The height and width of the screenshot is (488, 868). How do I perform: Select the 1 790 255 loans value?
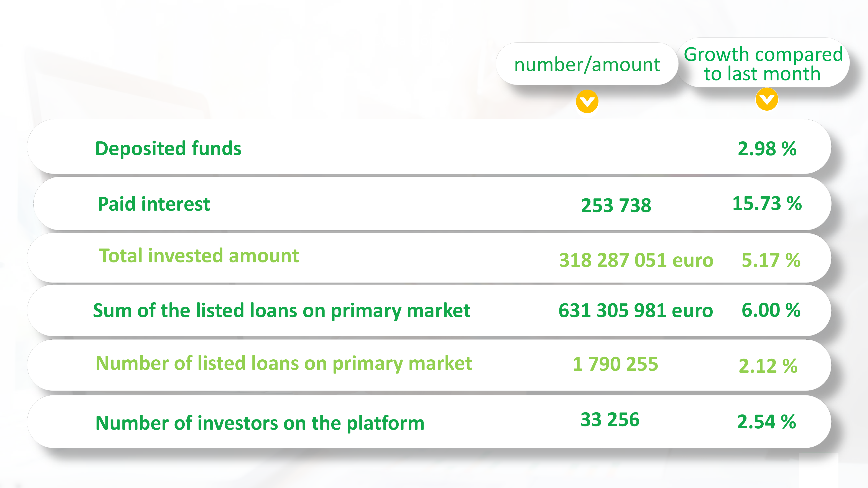615,364
